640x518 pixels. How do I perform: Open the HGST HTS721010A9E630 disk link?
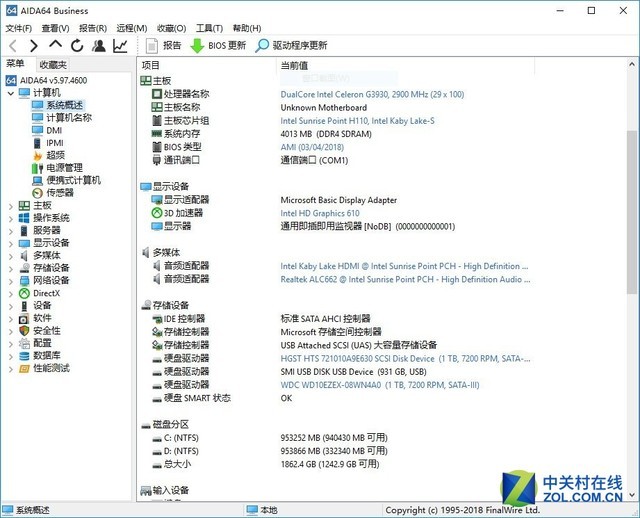405,359
